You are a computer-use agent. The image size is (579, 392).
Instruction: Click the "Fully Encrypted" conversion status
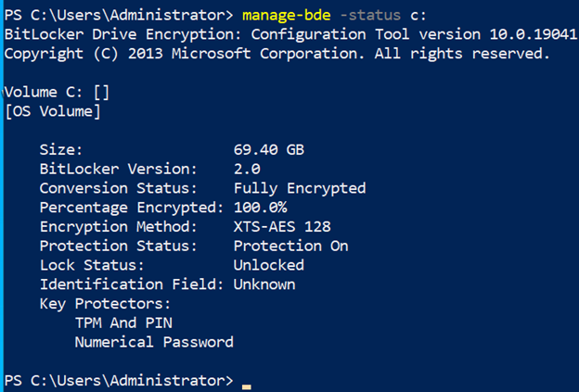tap(300, 188)
